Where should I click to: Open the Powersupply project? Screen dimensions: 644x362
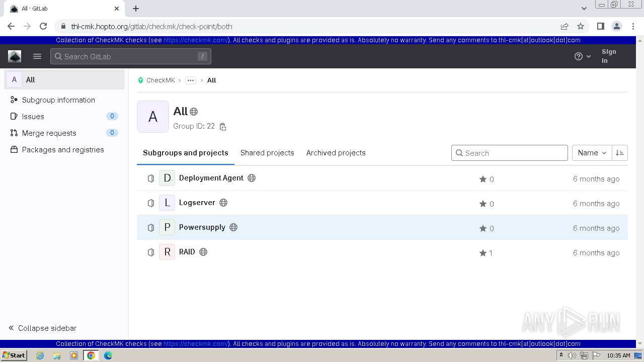click(202, 227)
